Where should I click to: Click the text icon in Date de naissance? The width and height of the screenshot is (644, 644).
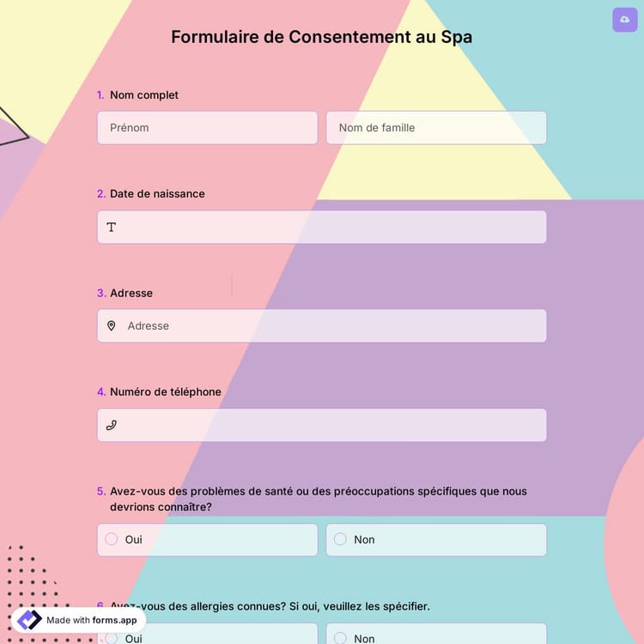coord(112,228)
